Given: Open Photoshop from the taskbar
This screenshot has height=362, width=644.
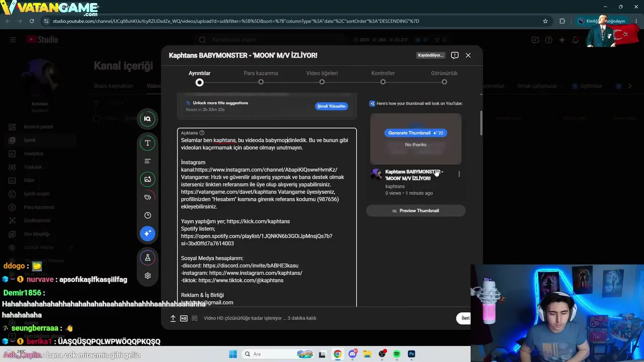Looking at the screenshot, I should coord(412,354).
